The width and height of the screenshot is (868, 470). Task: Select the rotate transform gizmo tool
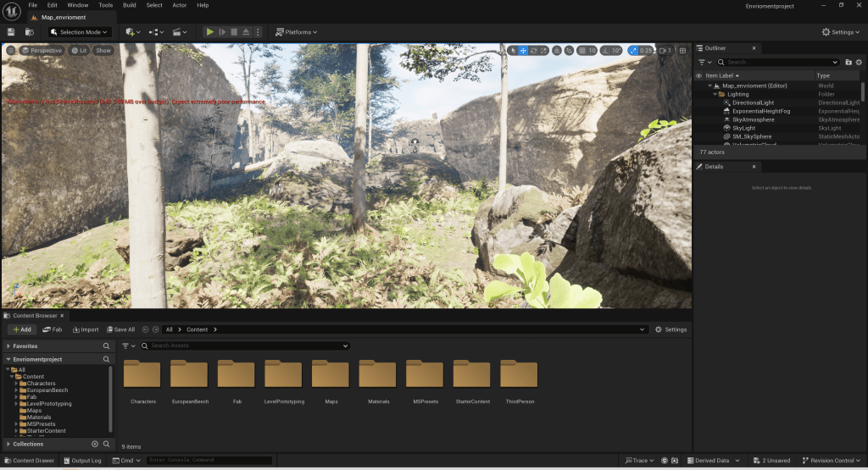[x=535, y=51]
